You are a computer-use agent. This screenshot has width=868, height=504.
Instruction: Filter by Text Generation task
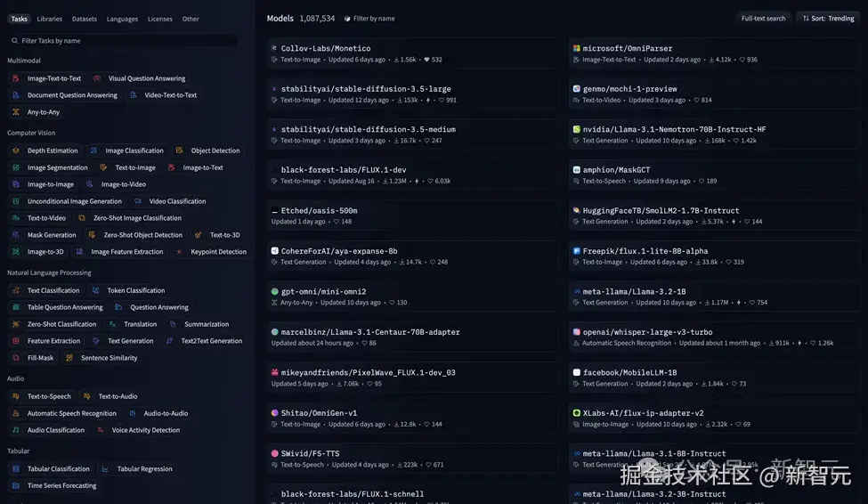[124, 341]
